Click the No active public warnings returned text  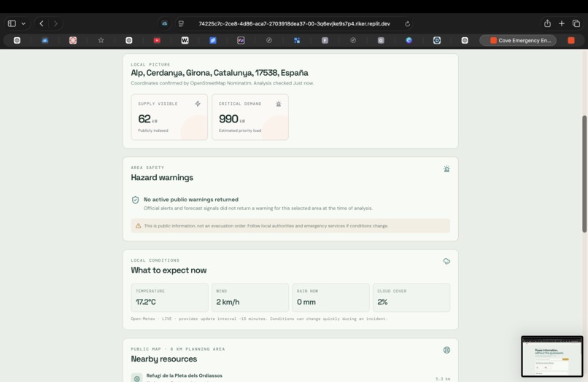[x=191, y=200]
